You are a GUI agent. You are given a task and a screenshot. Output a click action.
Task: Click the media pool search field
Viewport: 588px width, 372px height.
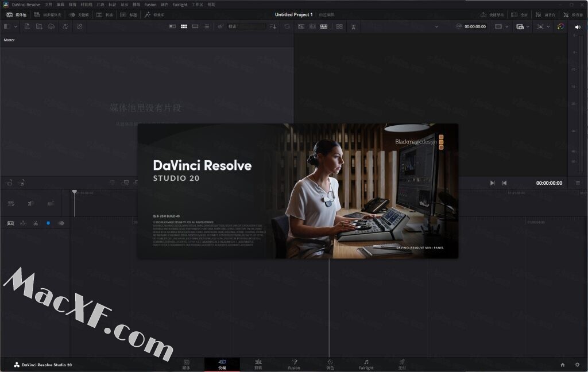point(247,26)
